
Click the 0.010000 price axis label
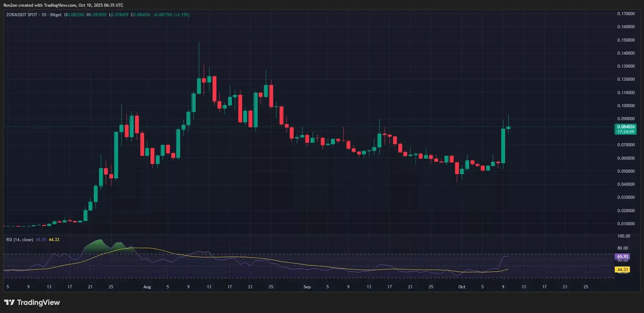click(626, 224)
